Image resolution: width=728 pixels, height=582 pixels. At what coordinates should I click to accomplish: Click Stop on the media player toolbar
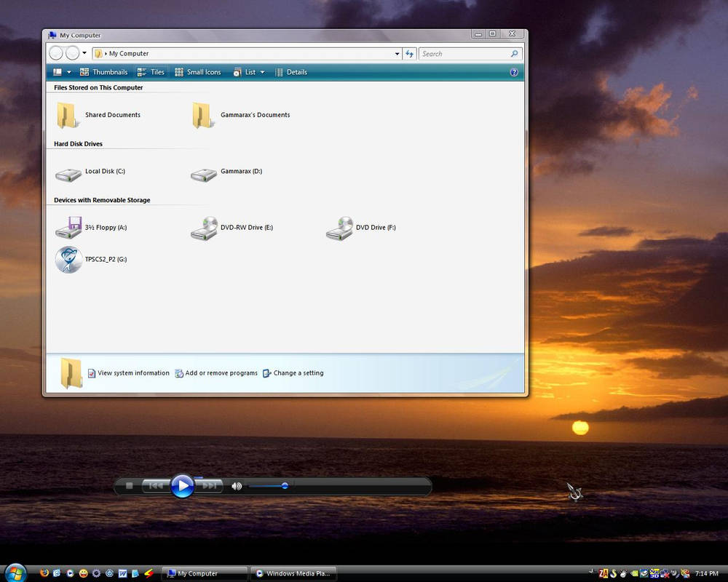pyautogui.click(x=130, y=485)
